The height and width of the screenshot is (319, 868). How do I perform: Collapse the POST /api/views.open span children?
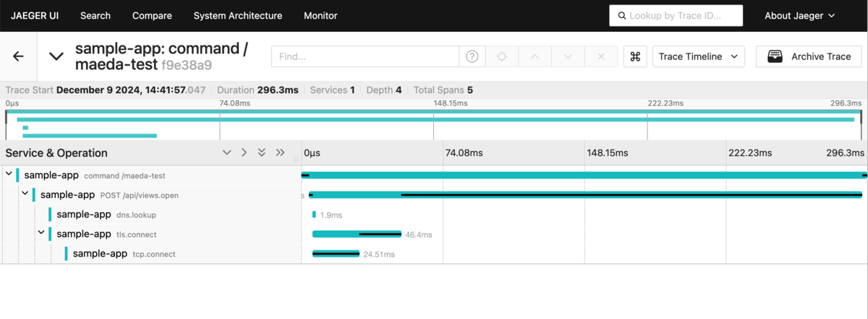pos(25,195)
